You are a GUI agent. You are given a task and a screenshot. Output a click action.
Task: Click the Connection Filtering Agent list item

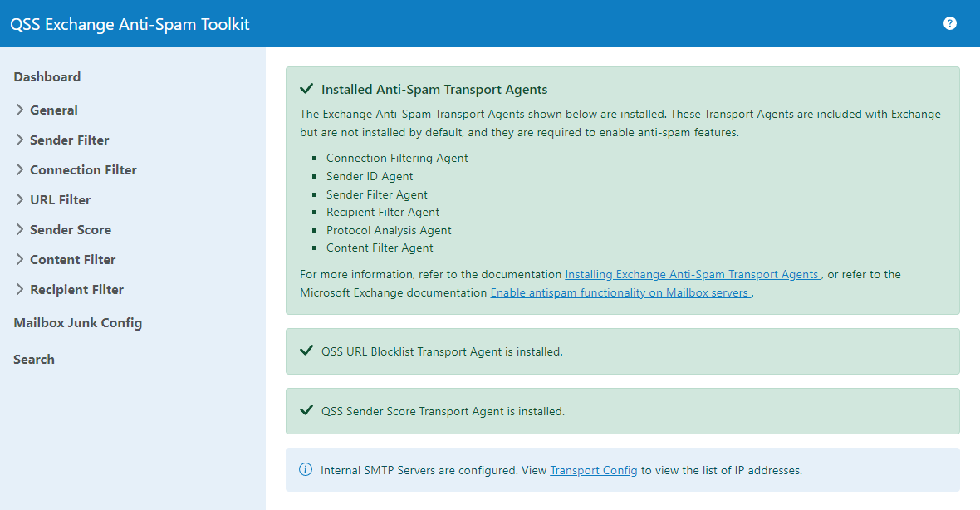[397, 158]
